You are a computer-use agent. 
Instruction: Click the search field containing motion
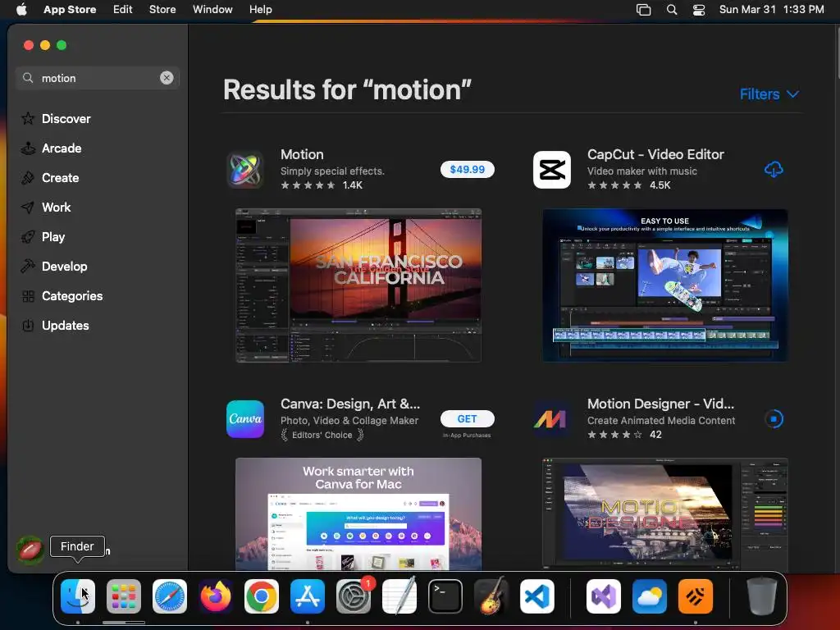(x=98, y=78)
